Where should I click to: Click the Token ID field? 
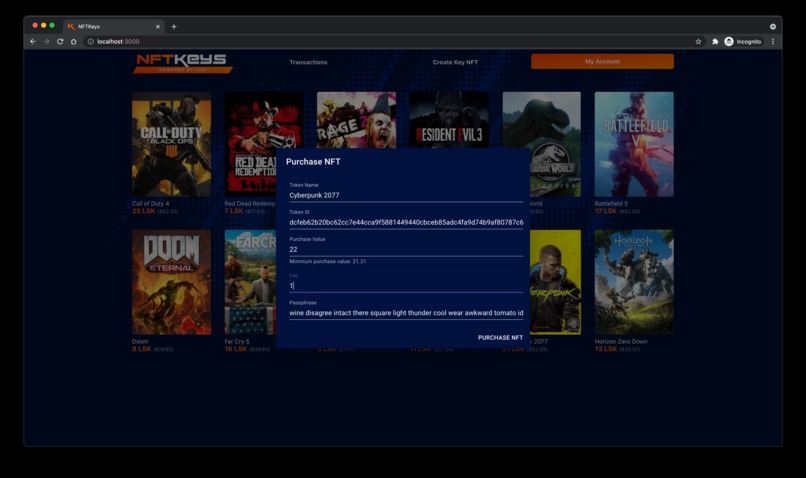(x=406, y=223)
